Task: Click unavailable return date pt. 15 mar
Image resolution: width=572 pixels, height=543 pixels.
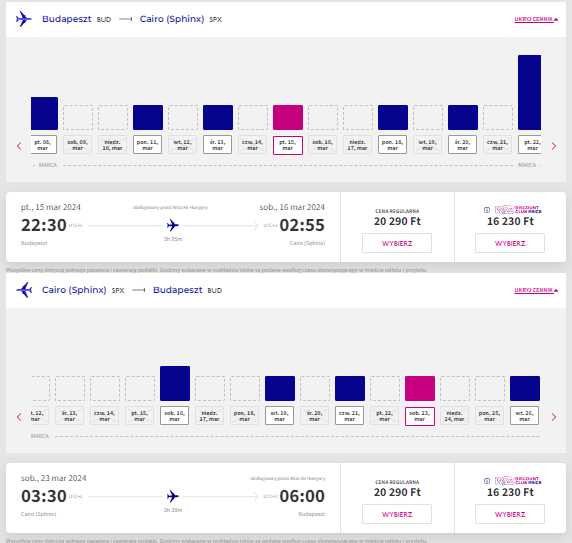Action: 139,416
